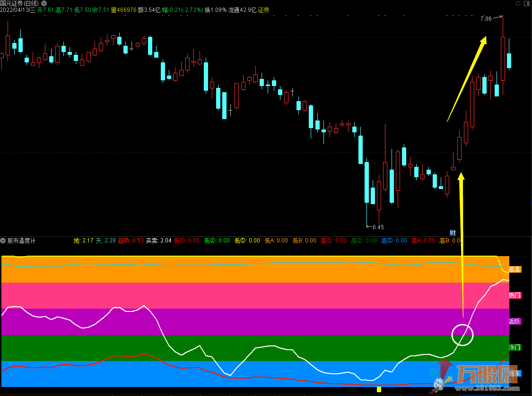Click the 高温 zone label
Screen dimensions: 532x396
coord(515,269)
